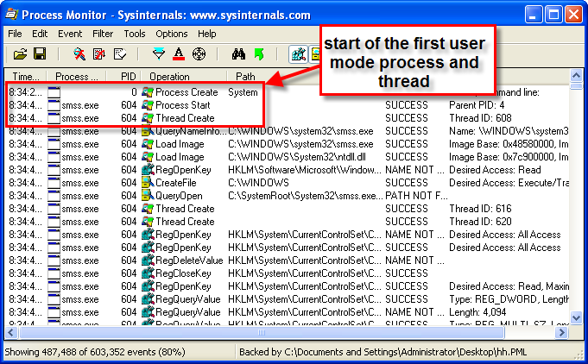This screenshot has height=364, width=588.
Task: Toggle the Autoscroll toolbar button
Action: (x=98, y=54)
